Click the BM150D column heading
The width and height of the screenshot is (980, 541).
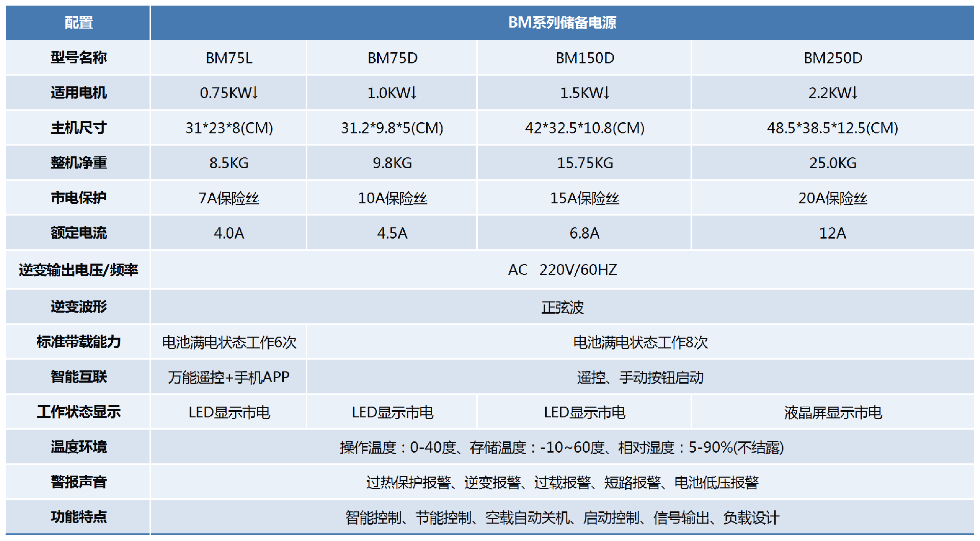coord(584,58)
